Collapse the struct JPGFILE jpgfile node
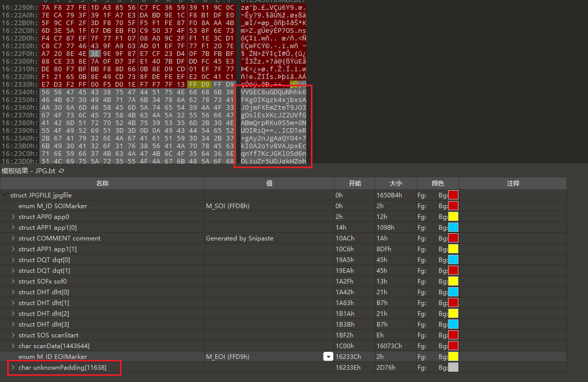This screenshot has height=382, width=588. (x=5, y=195)
